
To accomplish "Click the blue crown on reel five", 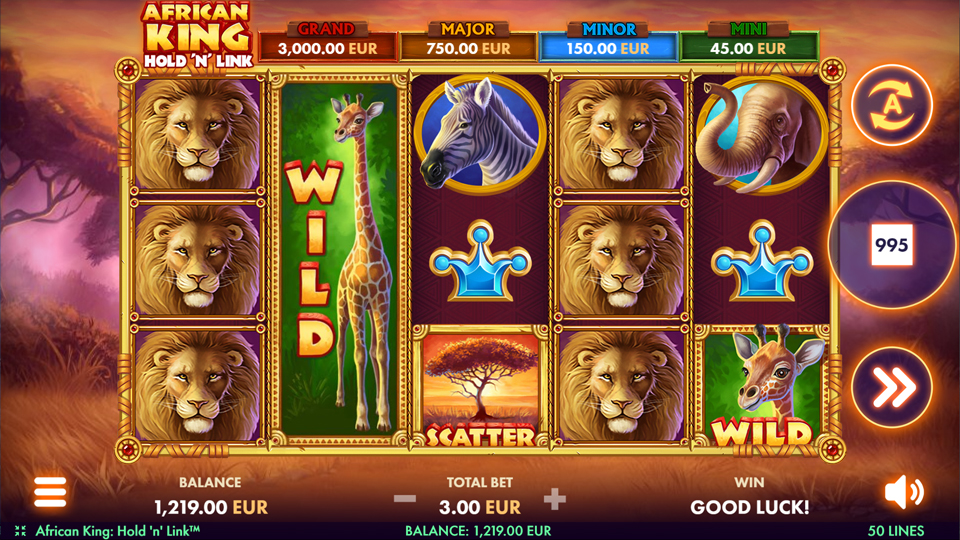I will click(x=762, y=261).
